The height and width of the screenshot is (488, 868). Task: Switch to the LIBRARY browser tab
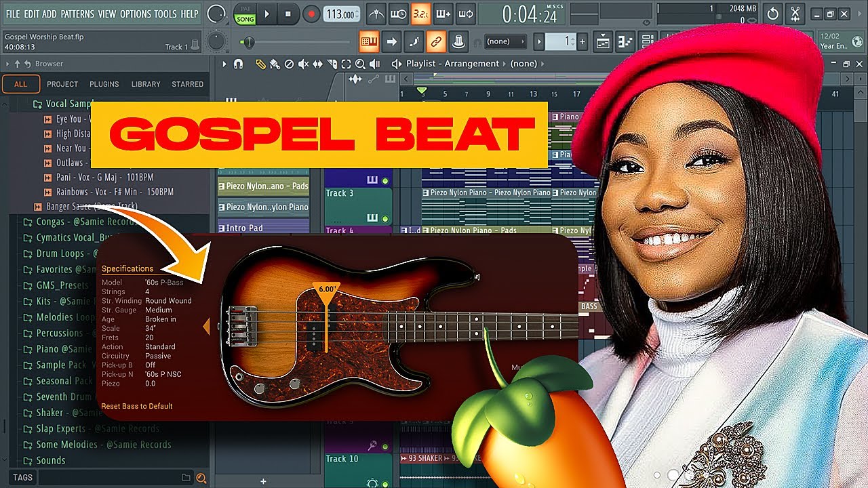(146, 84)
